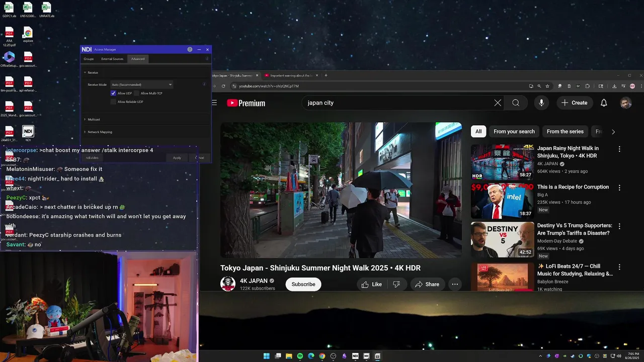Click the info icon on the NDI tab row

point(207,59)
